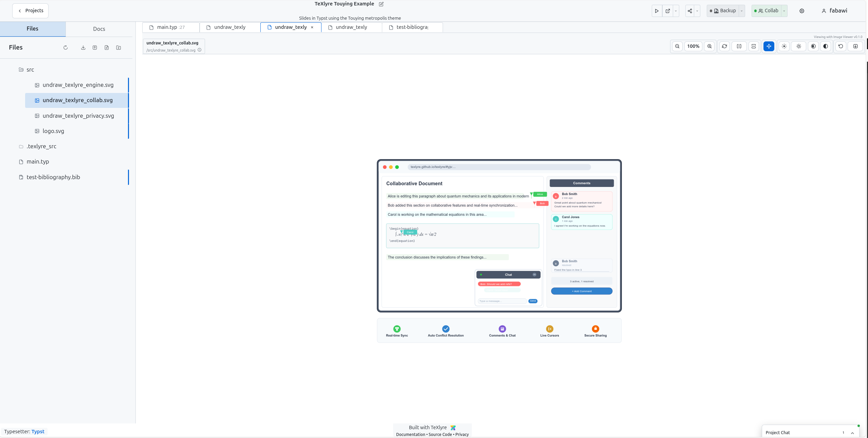Toggle the half-circle contrast button

point(826,46)
